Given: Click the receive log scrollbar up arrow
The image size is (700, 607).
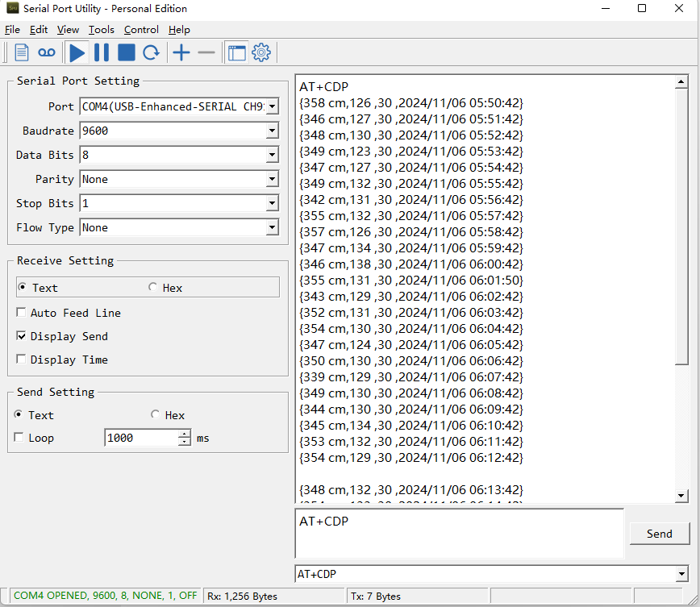Looking at the screenshot, I should click(x=681, y=81).
